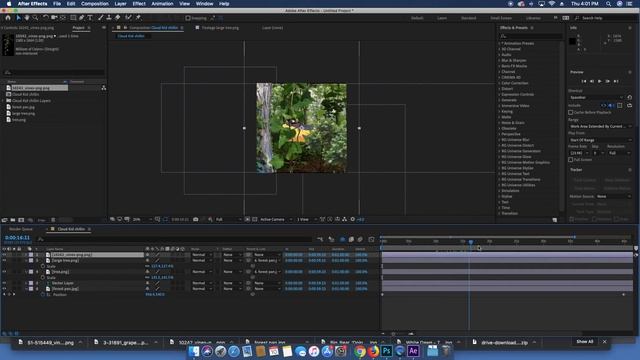Expand the Color Correction effects category
Screen dimensions: 640x360
[x=499, y=83]
